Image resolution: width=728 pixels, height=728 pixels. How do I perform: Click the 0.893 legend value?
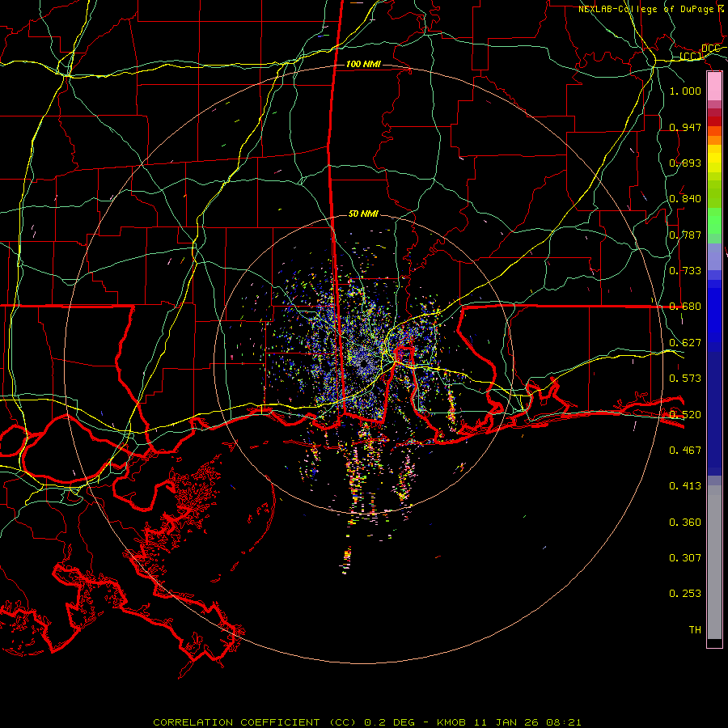(685, 163)
